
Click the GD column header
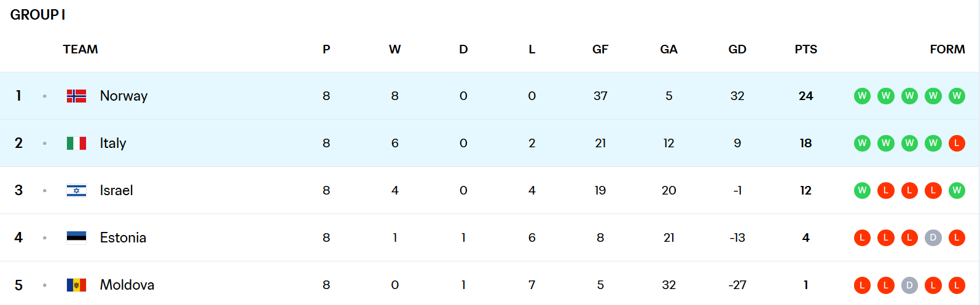point(737,49)
